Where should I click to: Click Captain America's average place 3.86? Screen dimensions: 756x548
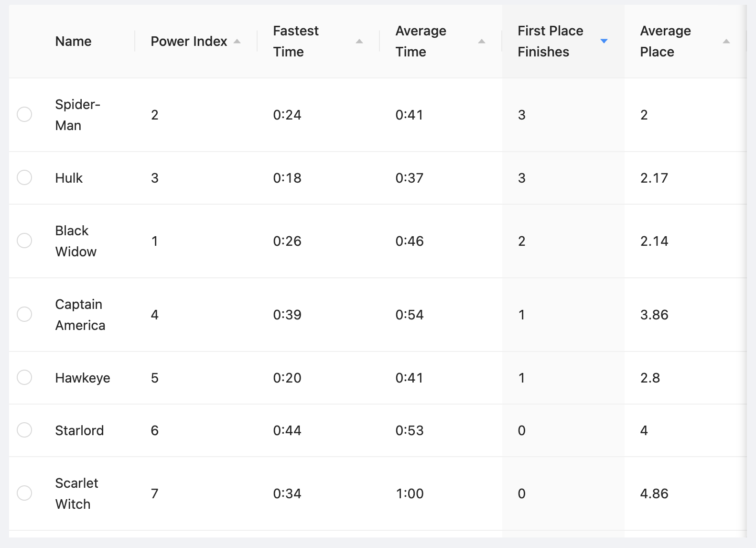[x=654, y=315]
